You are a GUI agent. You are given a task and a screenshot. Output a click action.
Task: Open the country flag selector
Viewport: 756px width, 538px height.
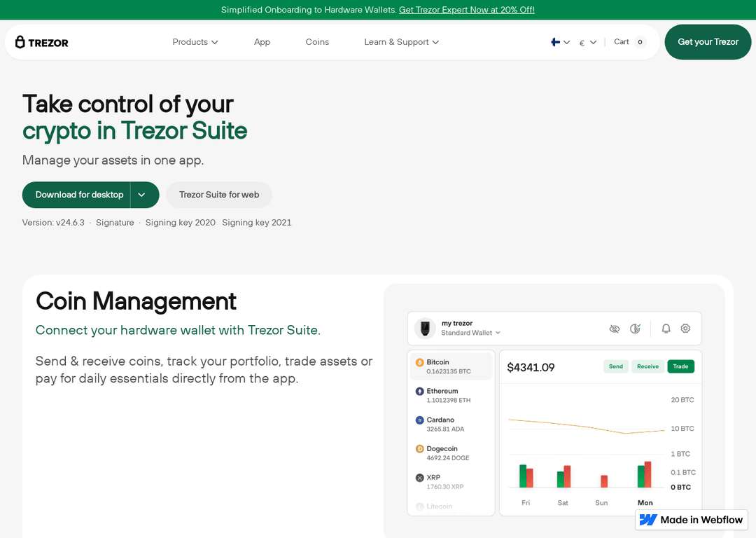[x=560, y=43]
